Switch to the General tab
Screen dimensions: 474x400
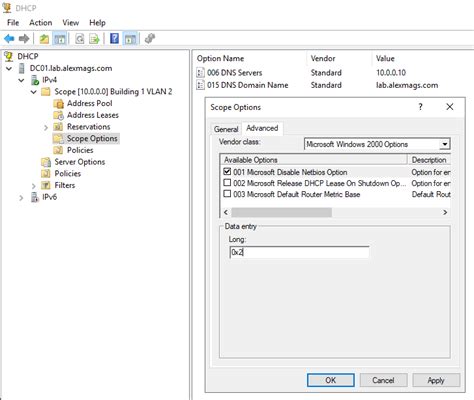click(x=226, y=129)
